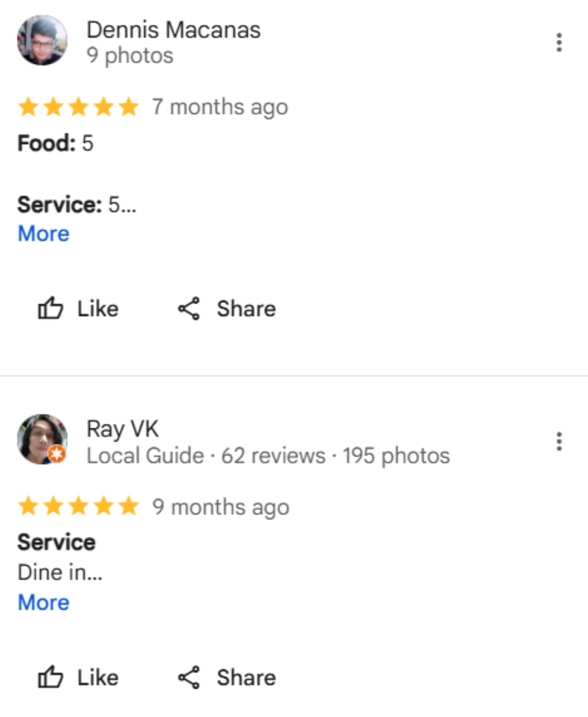Click the Local Guide badge on Ray VK's avatar
Screen dimensions: 588x717
pos(57,454)
